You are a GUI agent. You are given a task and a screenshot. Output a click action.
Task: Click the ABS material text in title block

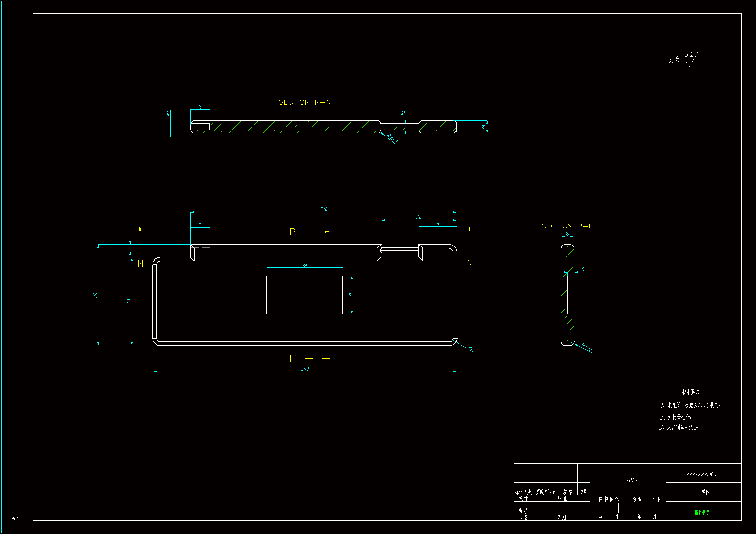point(632,480)
